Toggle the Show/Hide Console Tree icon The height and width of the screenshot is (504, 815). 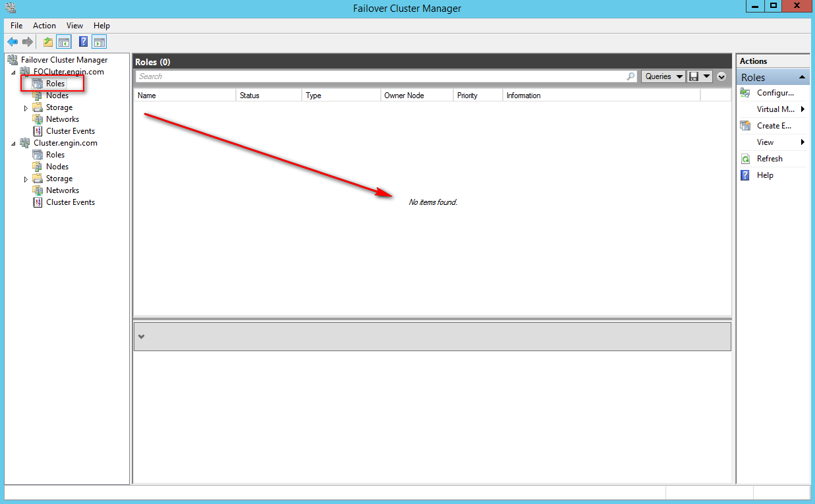(64, 42)
